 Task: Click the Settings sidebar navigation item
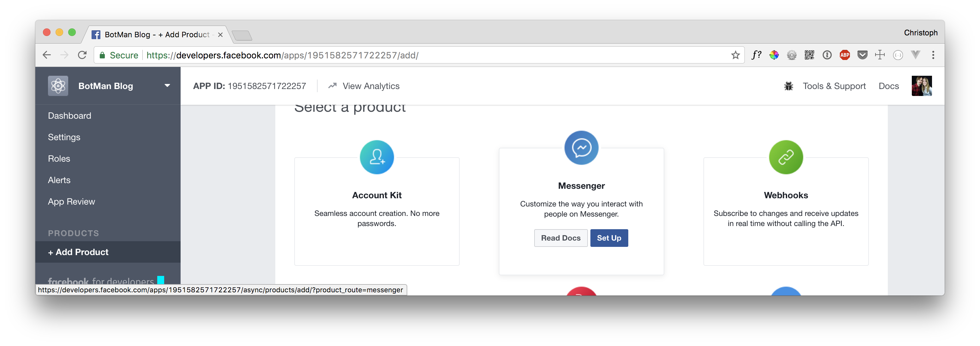tap(64, 137)
